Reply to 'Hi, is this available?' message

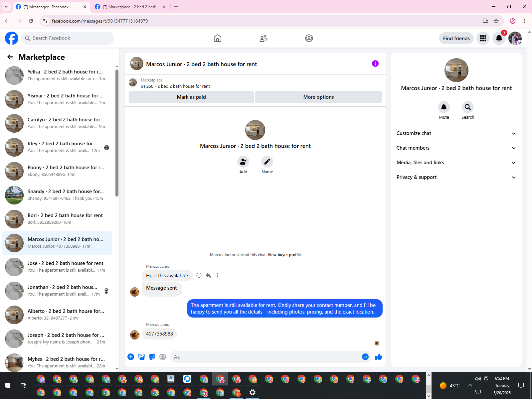tap(208, 275)
